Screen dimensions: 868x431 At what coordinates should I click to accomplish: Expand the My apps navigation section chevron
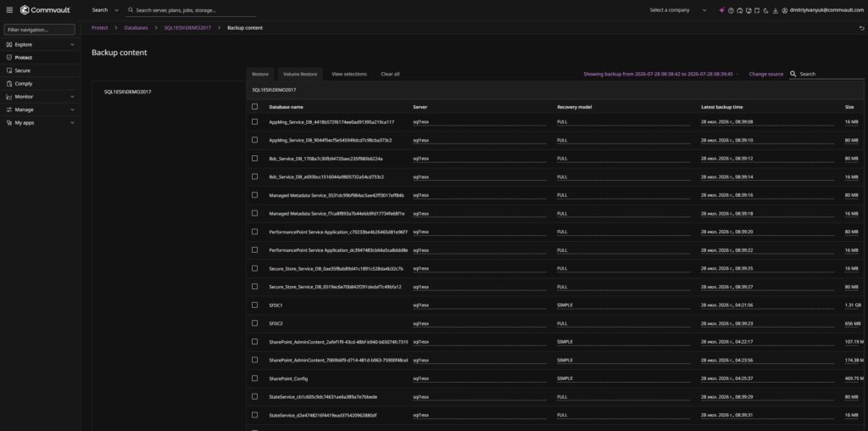73,122
